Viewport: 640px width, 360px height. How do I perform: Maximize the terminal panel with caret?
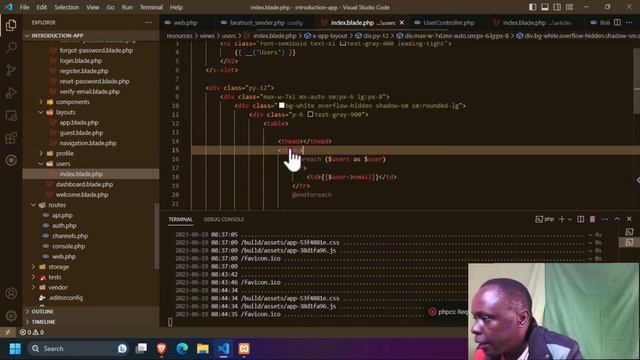[617, 219]
